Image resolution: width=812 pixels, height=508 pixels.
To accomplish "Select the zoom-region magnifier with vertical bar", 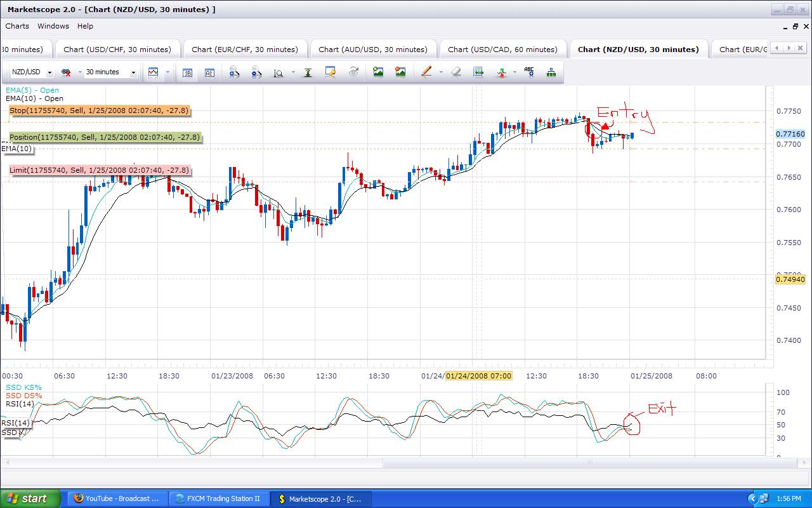I will click(278, 72).
